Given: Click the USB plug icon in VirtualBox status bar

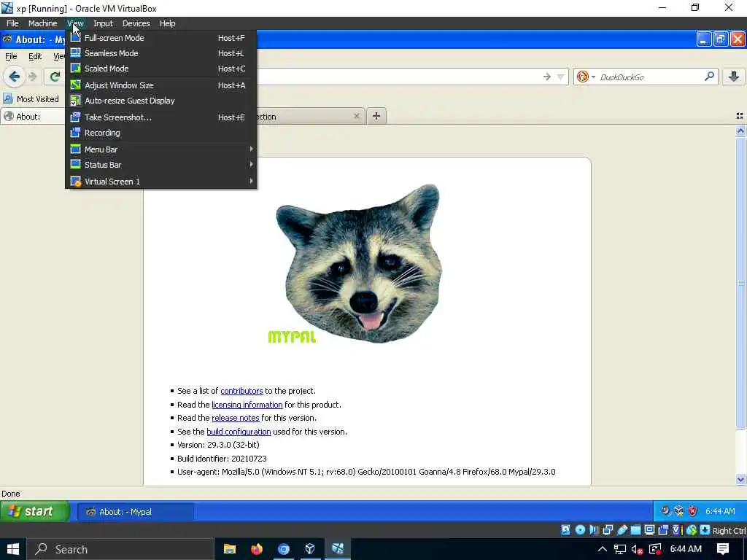Looking at the screenshot, I should pos(622,530).
